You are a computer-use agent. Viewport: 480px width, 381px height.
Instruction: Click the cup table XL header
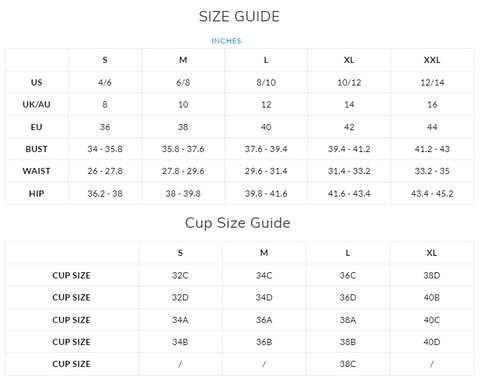[x=432, y=253]
